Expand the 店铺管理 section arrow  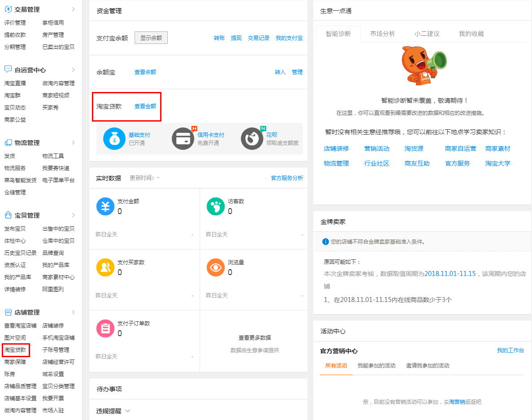point(73,312)
